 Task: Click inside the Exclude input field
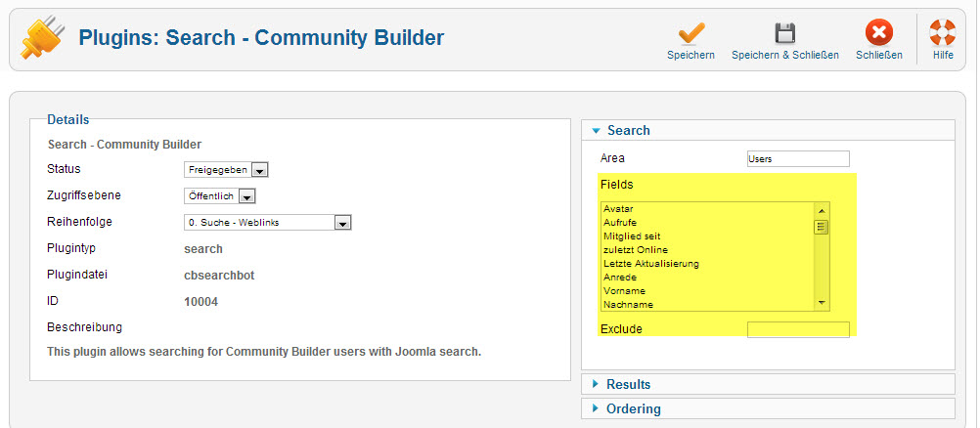pyautogui.click(x=798, y=329)
